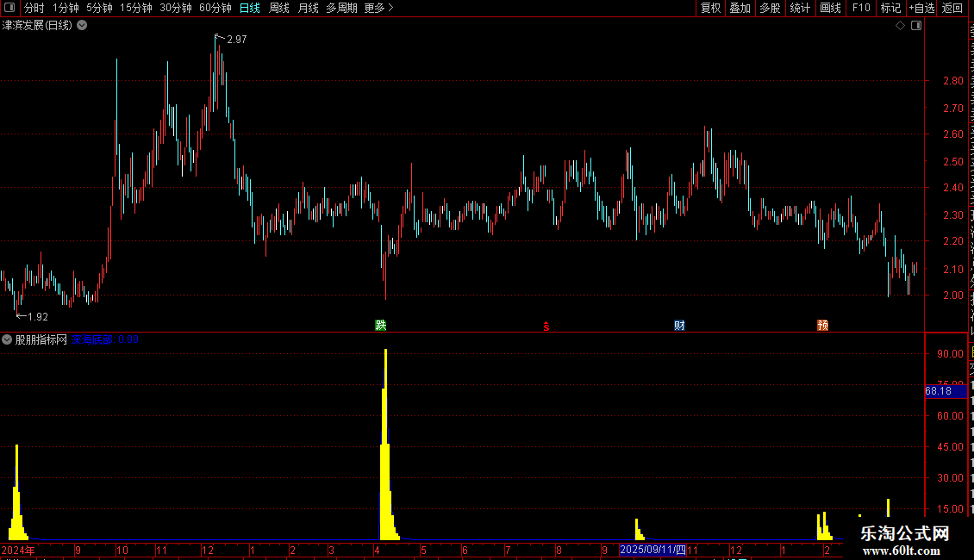Click the 15.00 indicator axis label
The height and width of the screenshot is (560, 974).
click(x=951, y=509)
